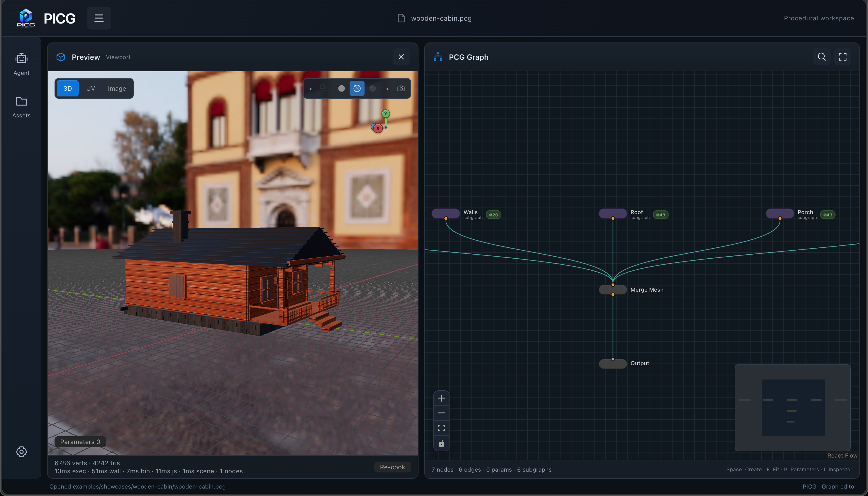Snap view to the Y axis gizmo
The width and height of the screenshot is (868, 496).
pyautogui.click(x=385, y=114)
